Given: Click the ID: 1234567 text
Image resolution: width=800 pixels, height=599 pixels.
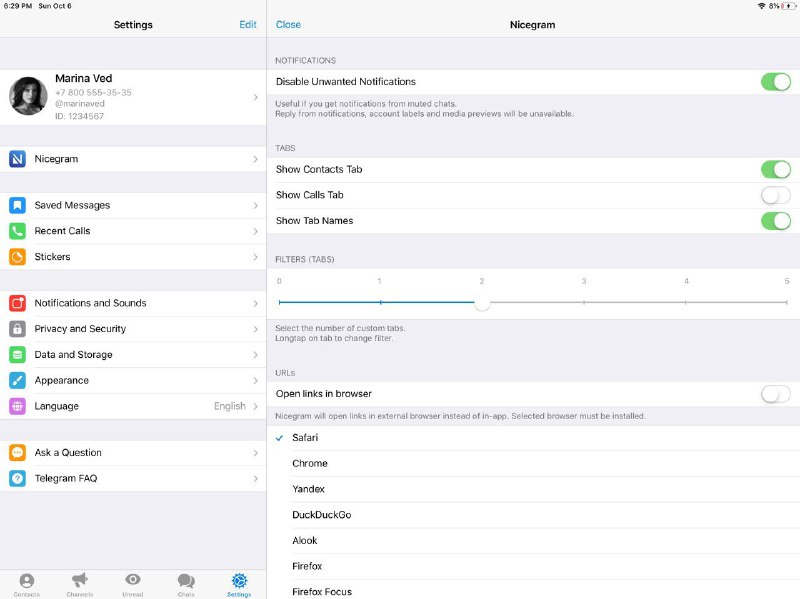Looking at the screenshot, I should pos(80,116).
